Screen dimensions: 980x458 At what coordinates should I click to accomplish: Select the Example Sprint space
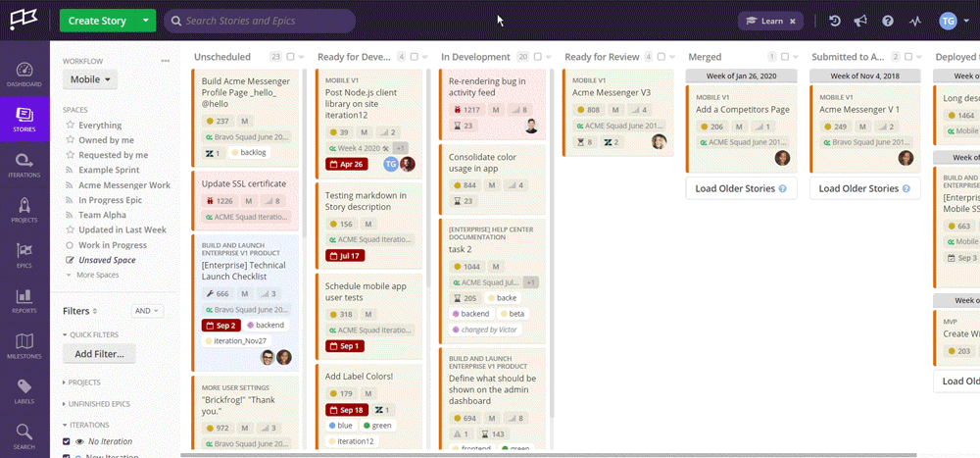[109, 170]
